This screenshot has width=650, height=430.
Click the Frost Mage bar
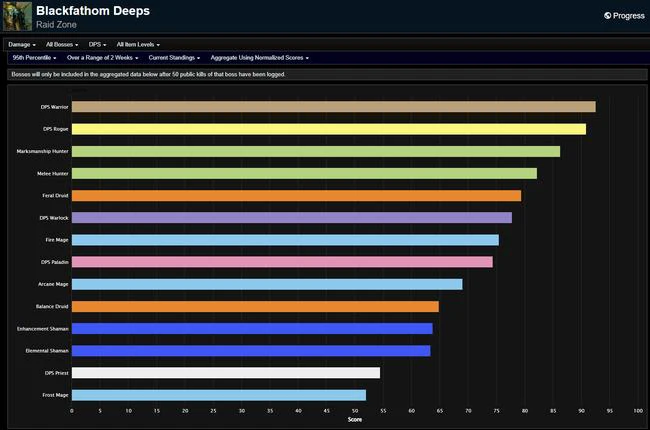[219, 395]
